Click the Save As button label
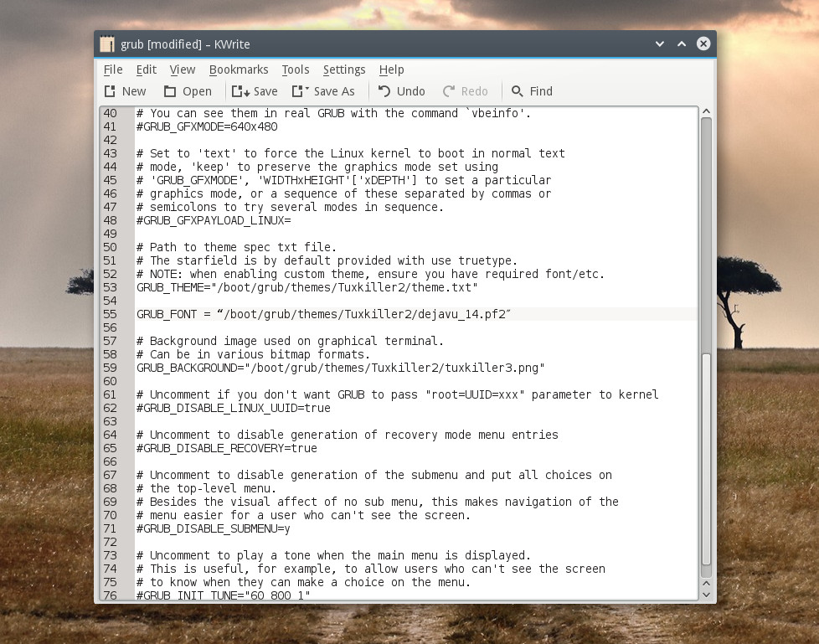819x644 pixels. click(x=334, y=91)
